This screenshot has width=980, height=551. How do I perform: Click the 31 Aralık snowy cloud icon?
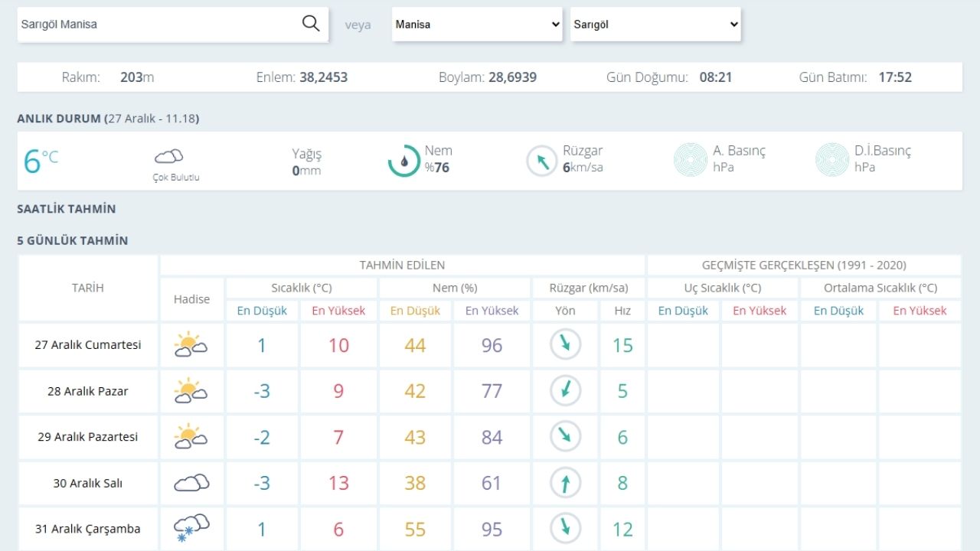(191, 528)
